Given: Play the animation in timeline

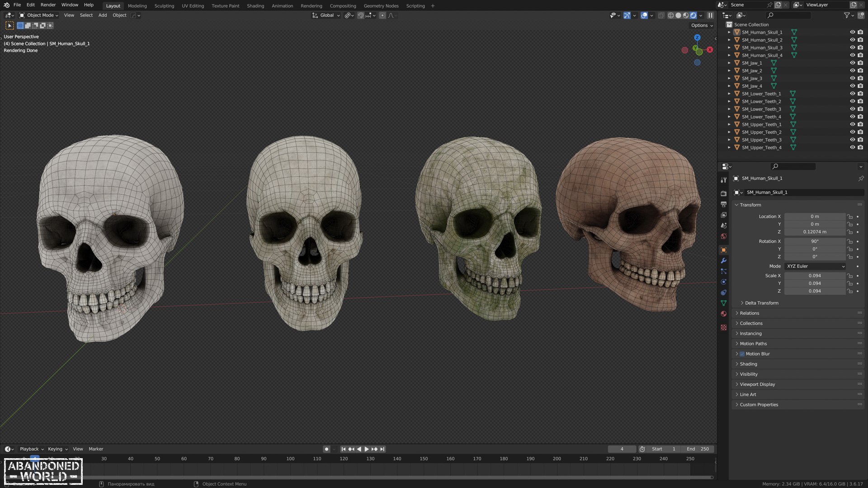Looking at the screenshot, I should [367, 449].
